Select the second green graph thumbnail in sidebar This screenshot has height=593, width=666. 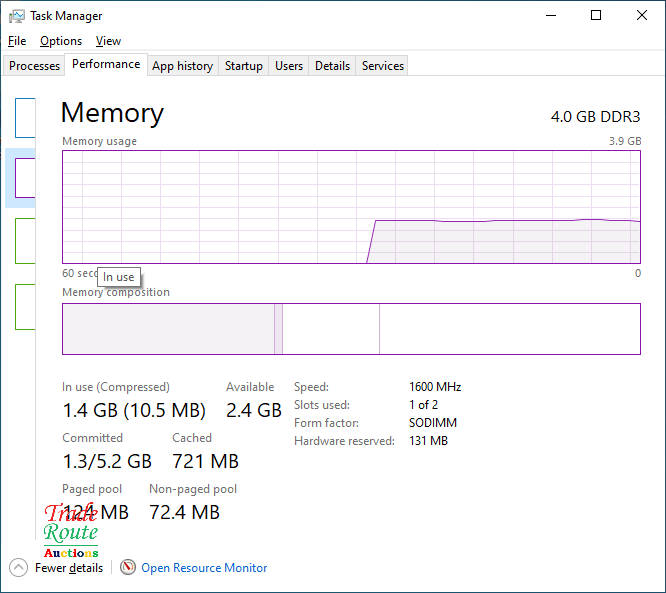[x=25, y=306]
